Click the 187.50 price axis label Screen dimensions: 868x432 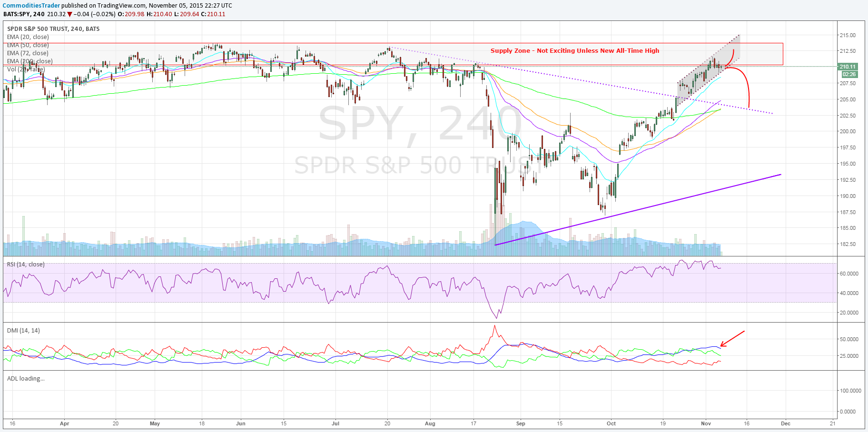[848, 212]
